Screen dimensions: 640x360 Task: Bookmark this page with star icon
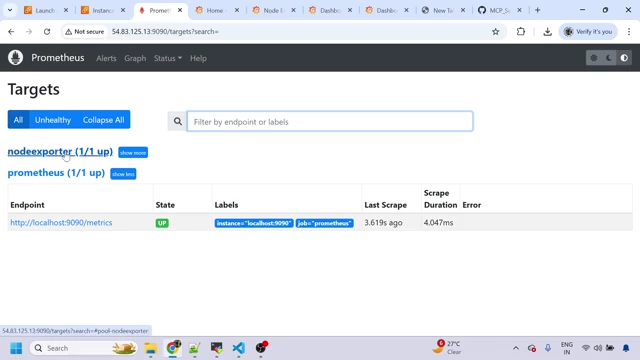[496, 31]
